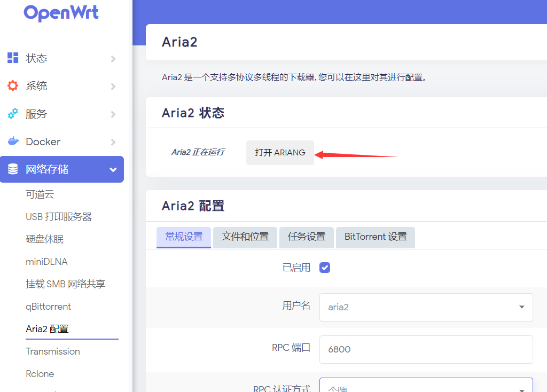Click the Aria2 正在运行 status text
The width and height of the screenshot is (547, 392).
point(198,152)
